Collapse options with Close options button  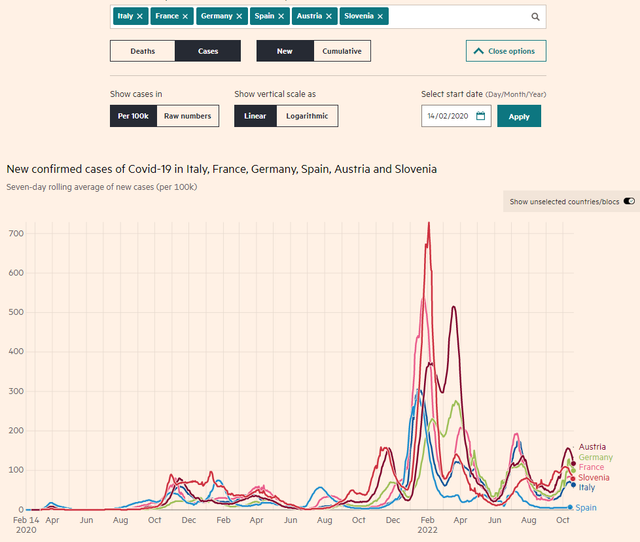506,51
